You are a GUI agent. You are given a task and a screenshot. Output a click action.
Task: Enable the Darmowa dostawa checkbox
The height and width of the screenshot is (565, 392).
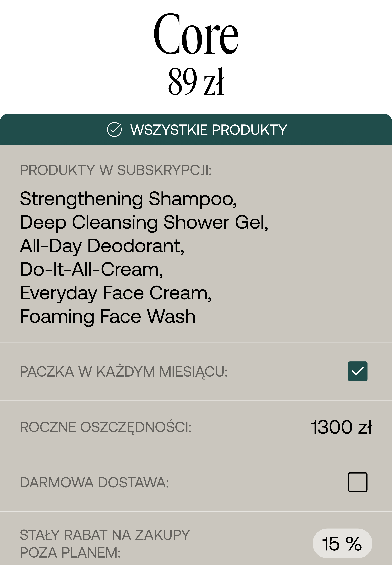coord(357,482)
